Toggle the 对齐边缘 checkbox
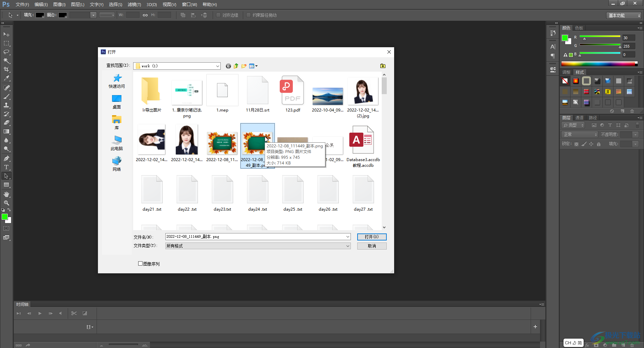The width and height of the screenshot is (644, 348). click(x=218, y=15)
